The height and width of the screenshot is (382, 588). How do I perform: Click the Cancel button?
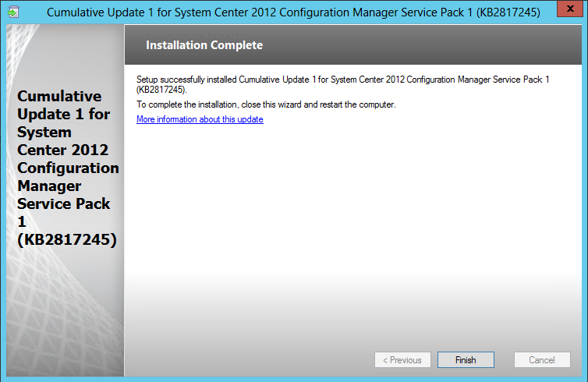coord(542,360)
